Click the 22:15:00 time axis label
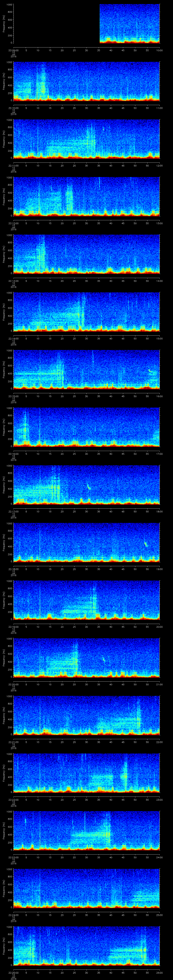The height and width of the screenshot is (980, 173). point(13,396)
